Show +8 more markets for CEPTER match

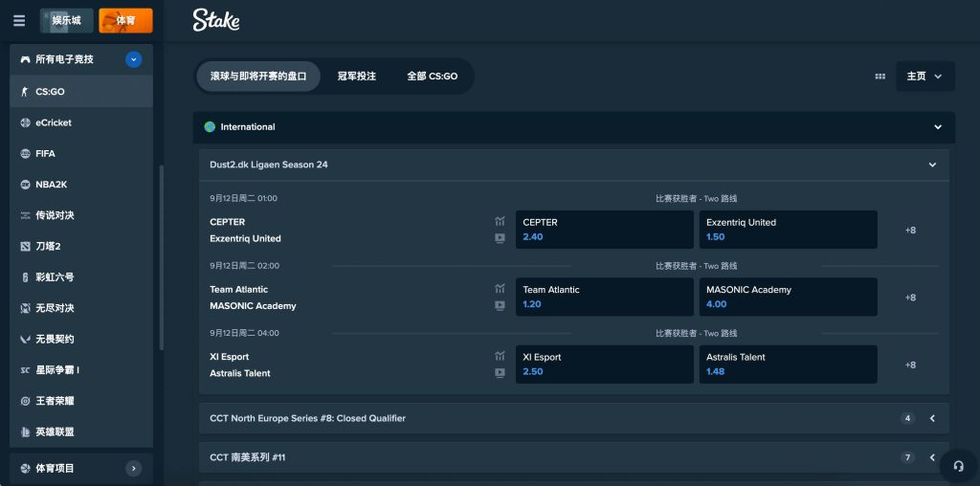(911, 230)
